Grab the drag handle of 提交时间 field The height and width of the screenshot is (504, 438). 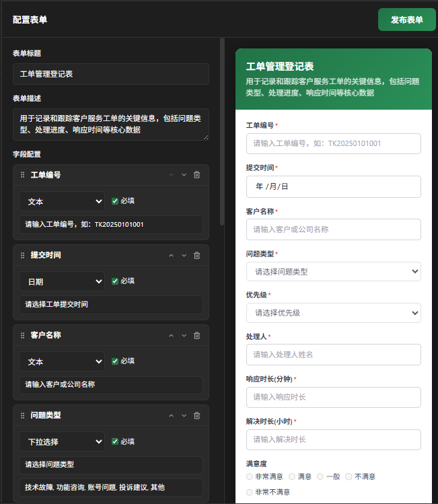coord(22,256)
